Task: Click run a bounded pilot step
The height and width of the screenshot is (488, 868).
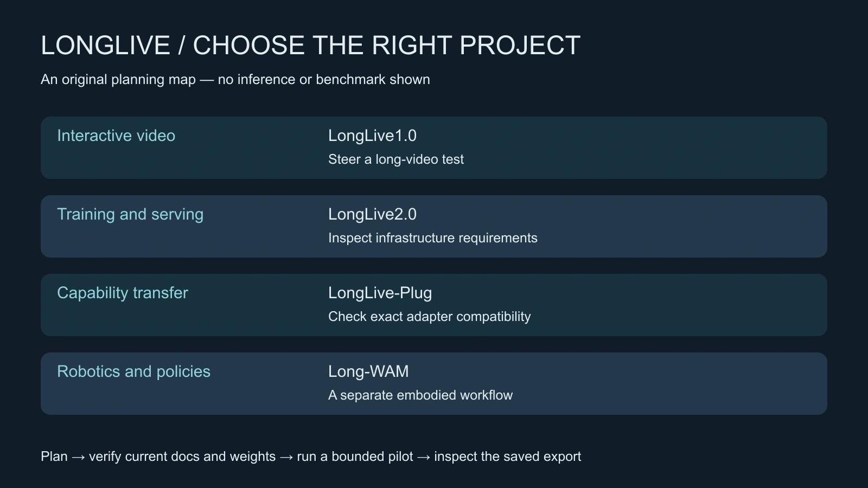Action: [x=355, y=457]
